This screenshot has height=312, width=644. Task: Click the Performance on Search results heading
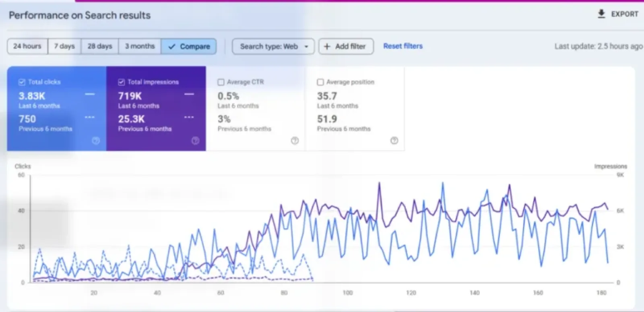point(80,15)
